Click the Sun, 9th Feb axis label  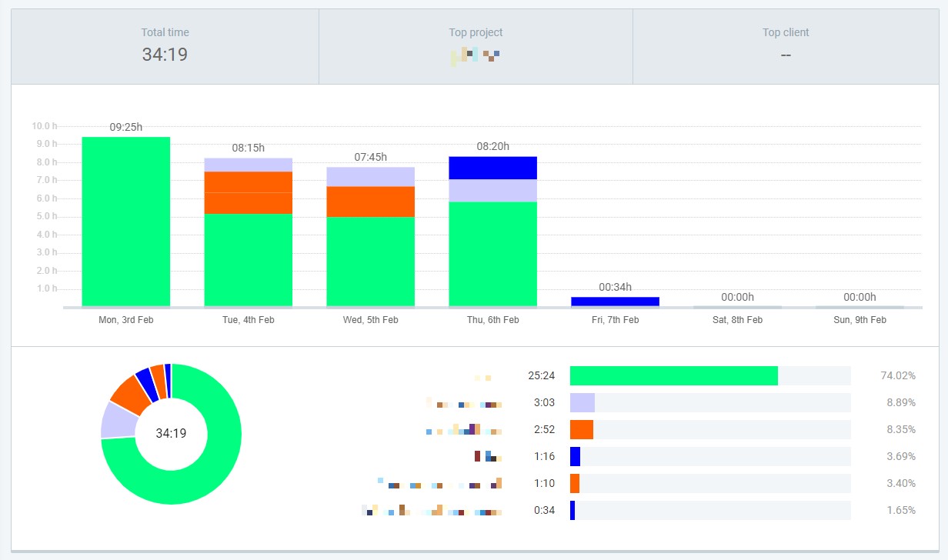(860, 320)
